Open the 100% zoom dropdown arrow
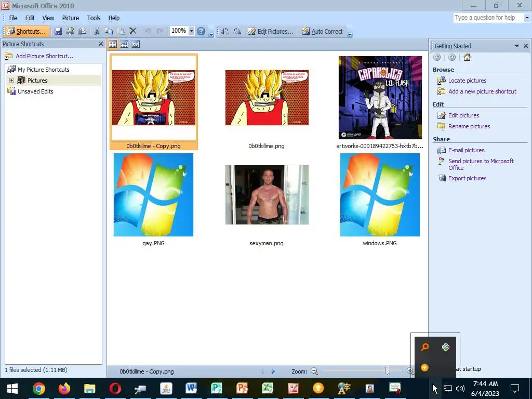Viewport: 532px width, 399px height. coord(191,31)
